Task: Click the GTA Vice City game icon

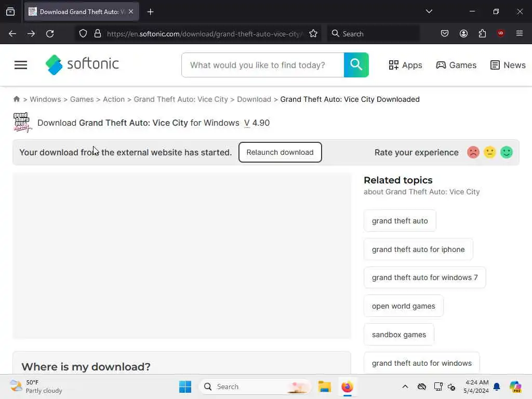Action: 22,123
